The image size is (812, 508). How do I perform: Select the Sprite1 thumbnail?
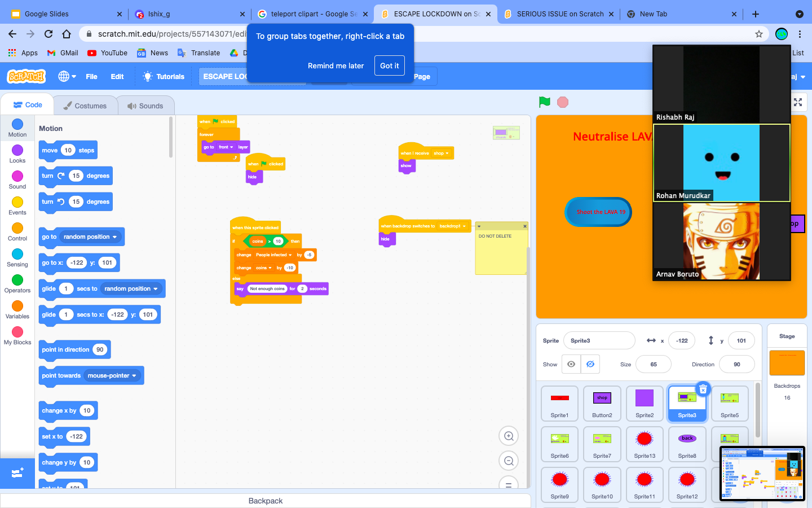(559, 403)
